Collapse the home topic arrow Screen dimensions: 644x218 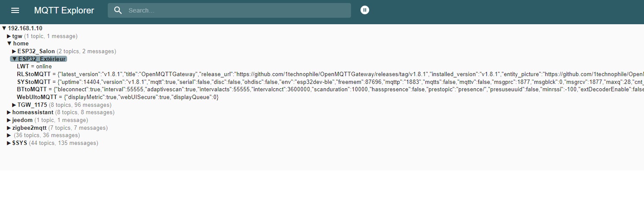tap(9, 44)
